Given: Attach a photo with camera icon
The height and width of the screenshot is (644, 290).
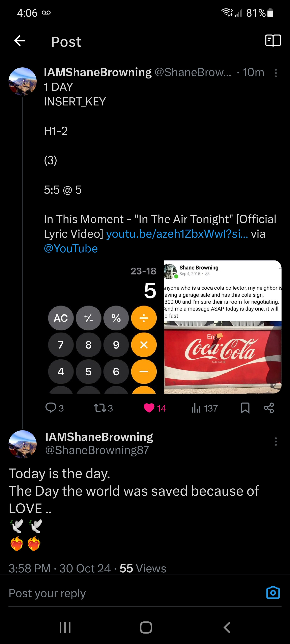Looking at the screenshot, I should pos(273,593).
